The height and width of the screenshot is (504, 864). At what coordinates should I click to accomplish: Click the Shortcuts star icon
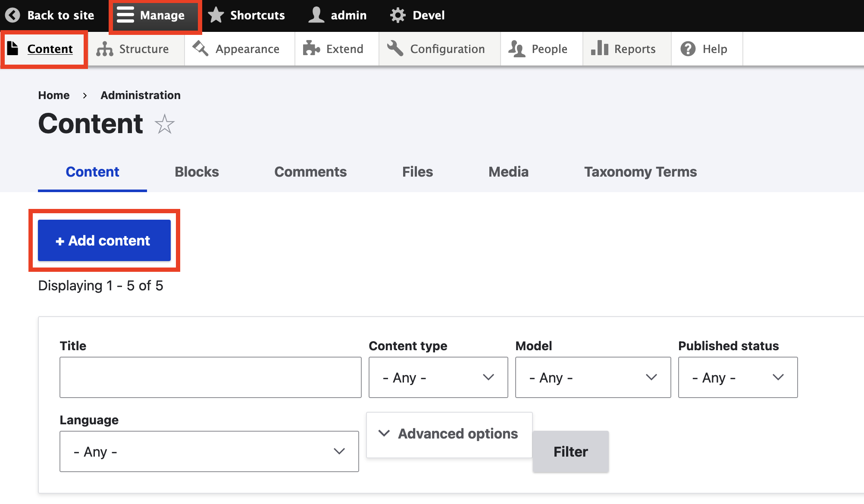(x=216, y=15)
